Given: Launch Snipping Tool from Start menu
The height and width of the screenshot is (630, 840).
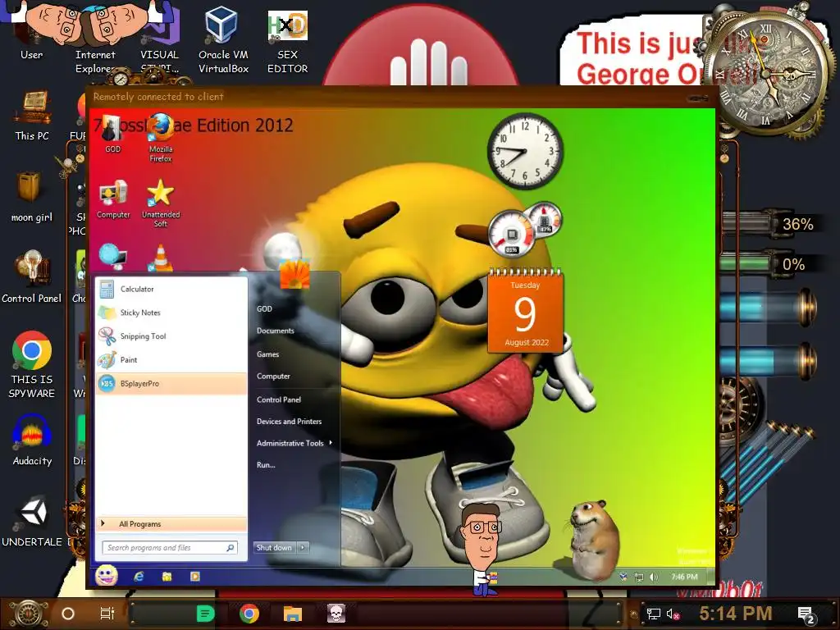Looking at the screenshot, I should (x=171, y=336).
